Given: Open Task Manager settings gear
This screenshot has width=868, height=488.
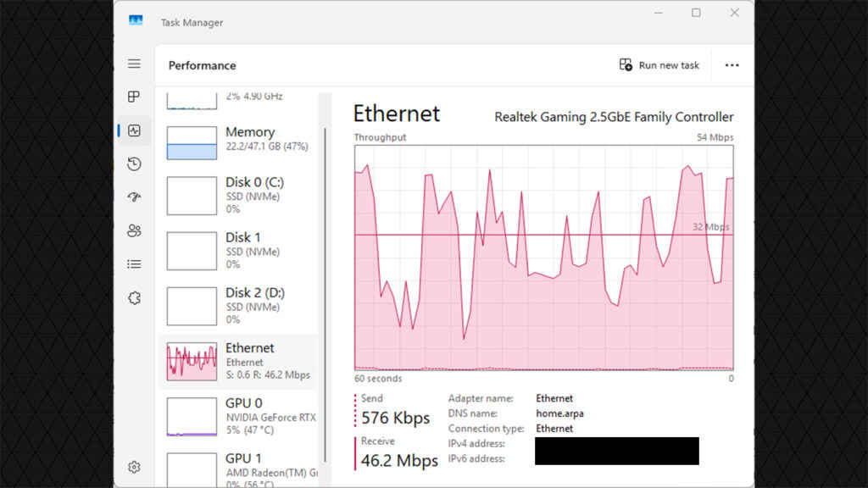Looking at the screenshot, I should [133, 467].
